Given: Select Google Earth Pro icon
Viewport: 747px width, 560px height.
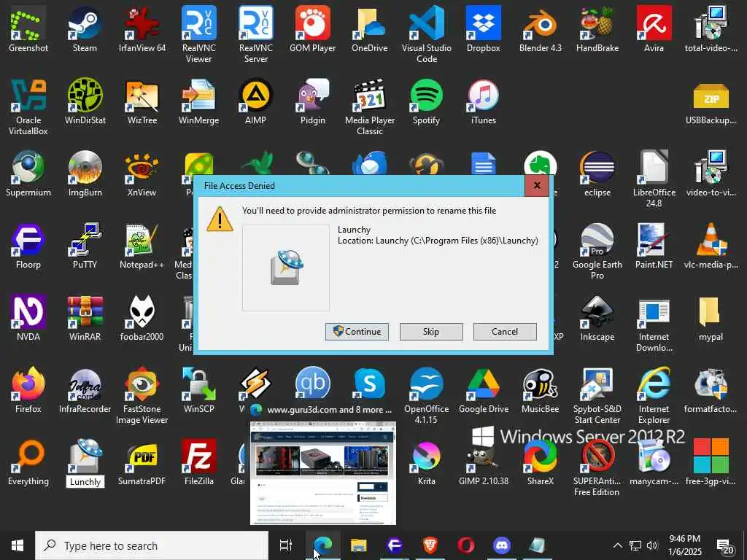Looking at the screenshot, I should [597, 251].
